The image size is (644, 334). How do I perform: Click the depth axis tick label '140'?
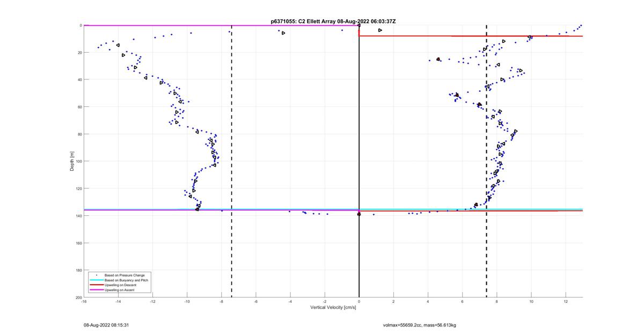click(x=78, y=216)
